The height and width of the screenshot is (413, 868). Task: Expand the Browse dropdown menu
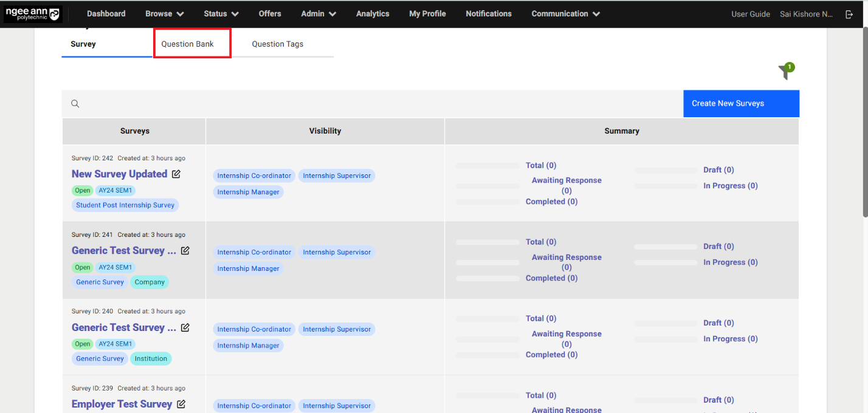click(x=165, y=14)
